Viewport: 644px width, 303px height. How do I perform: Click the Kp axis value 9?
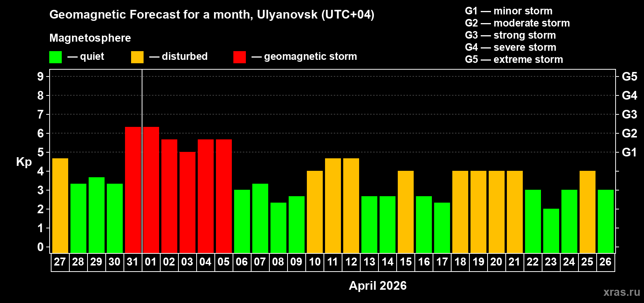41,77
